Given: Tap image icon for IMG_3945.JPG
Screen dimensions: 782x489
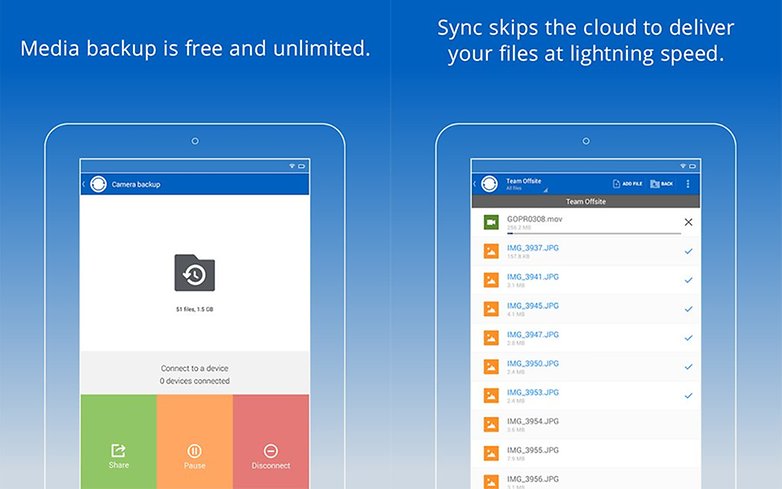Looking at the screenshot, I should pos(491,309).
